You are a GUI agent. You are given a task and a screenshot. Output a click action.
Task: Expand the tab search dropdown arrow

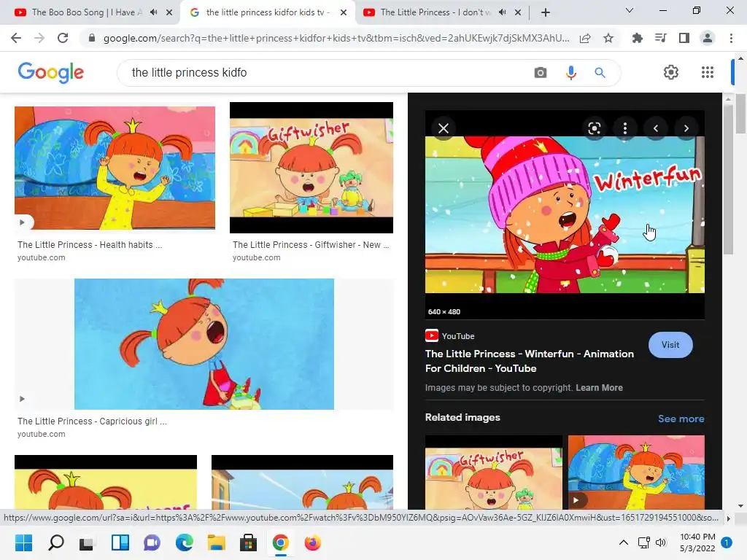point(630,10)
